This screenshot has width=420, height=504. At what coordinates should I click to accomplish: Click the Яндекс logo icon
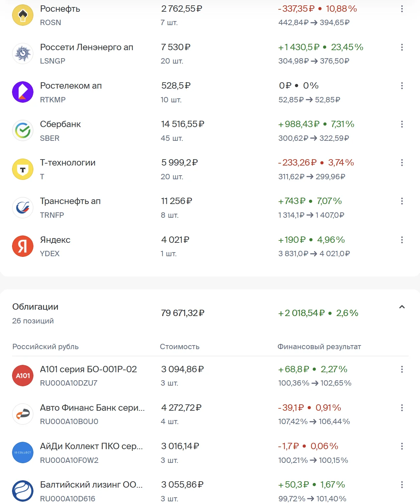(x=23, y=246)
